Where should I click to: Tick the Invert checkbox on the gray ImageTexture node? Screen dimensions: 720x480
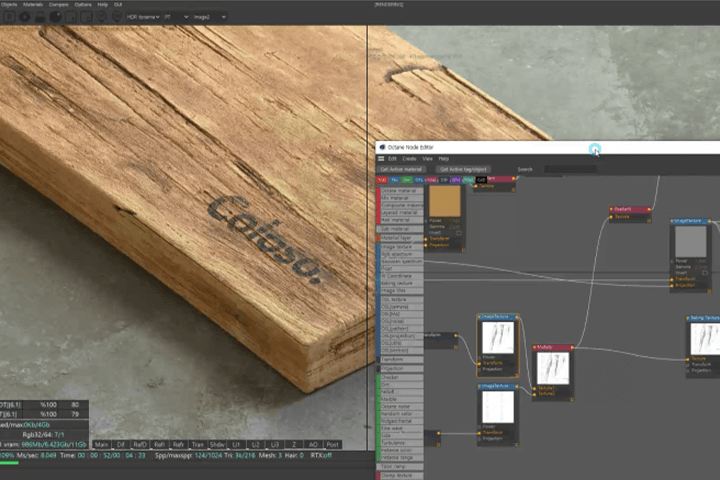point(705,273)
